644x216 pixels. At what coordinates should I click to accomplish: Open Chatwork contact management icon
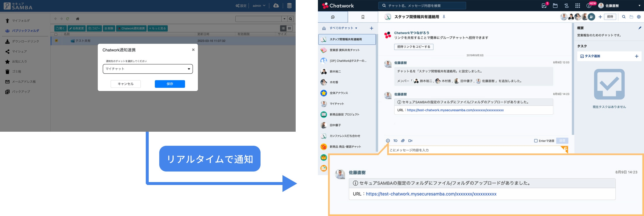click(566, 6)
